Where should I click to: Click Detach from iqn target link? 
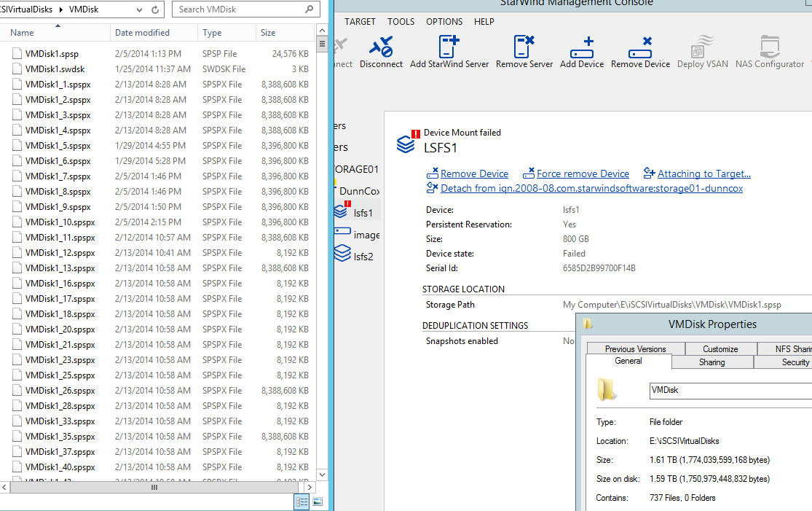click(591, 188)
